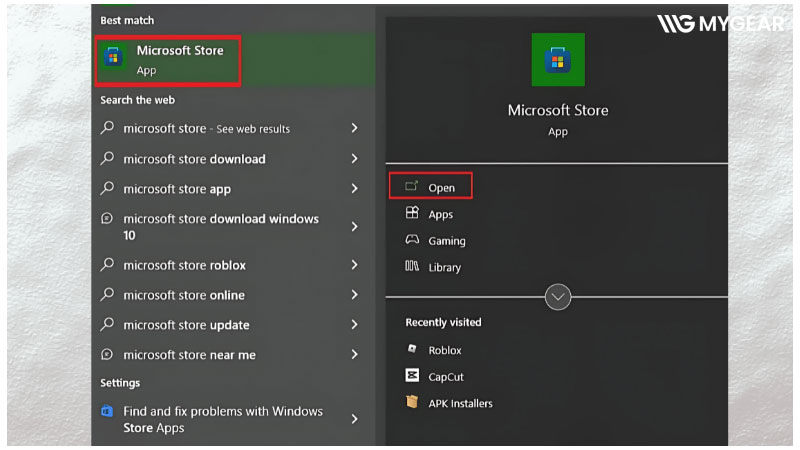Click the circular down-arrow to show more actions

pyautogui.click(x=558, y=297)
